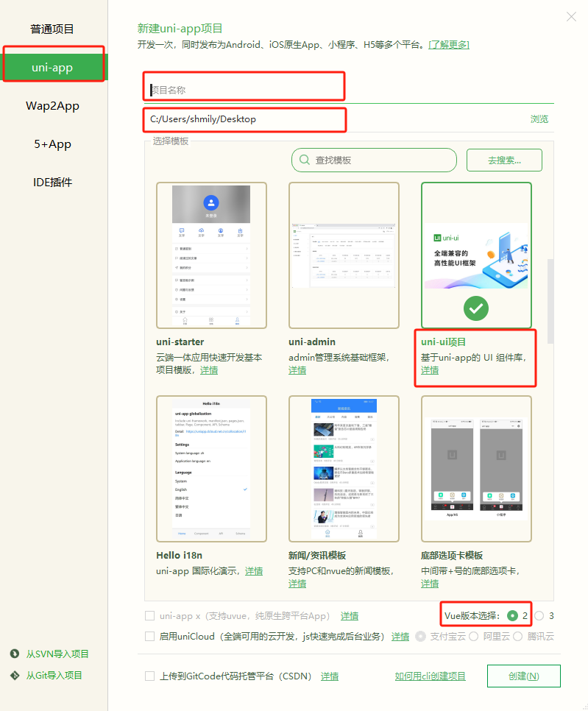This screenshot has width=588, height=711.
Task: Switch to Wap2App project type
Action: (52, 106)
